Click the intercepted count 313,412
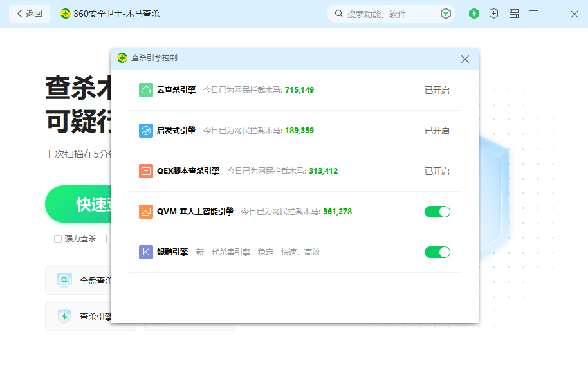 323,171
